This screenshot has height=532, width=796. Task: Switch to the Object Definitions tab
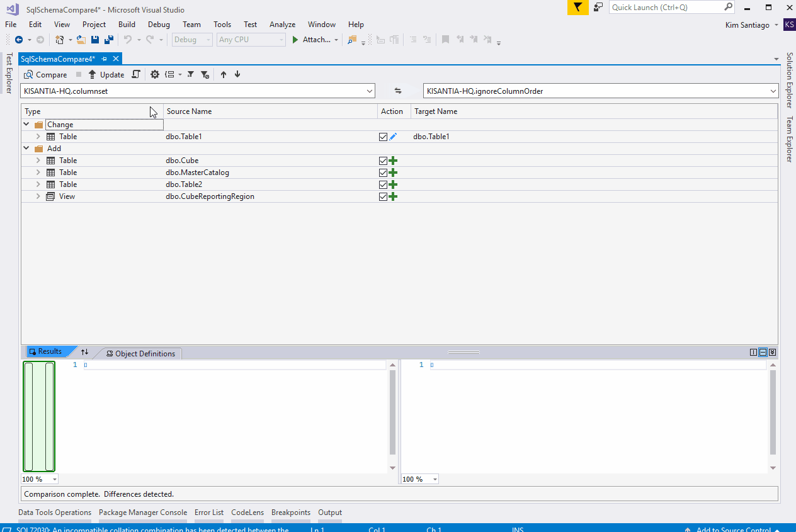click(x=140, y=354)
